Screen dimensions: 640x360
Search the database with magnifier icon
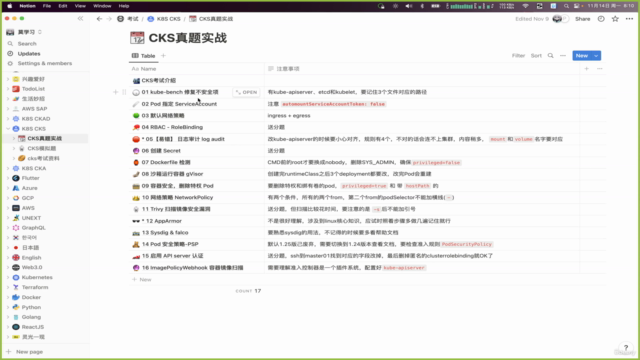551,56
